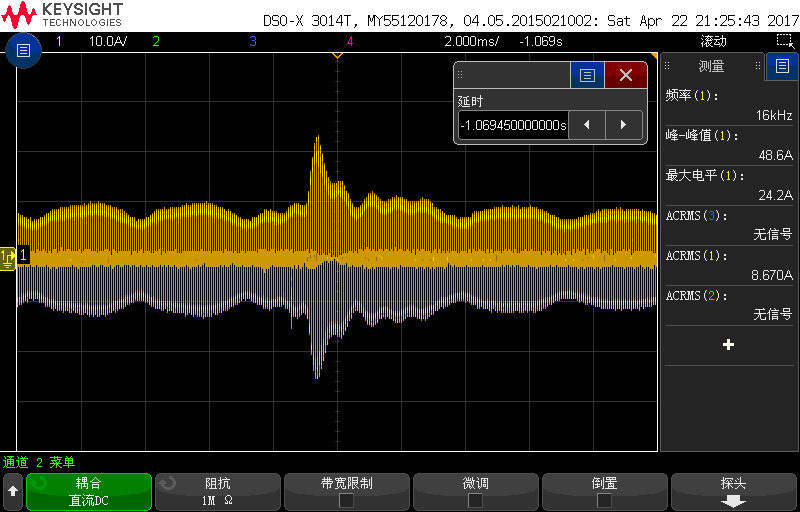The width and height of the screenshot is (800, 512).
Task: Toggle the bandwidth limit (带宽限制) checkbox
Action: (x=346, y=500)
